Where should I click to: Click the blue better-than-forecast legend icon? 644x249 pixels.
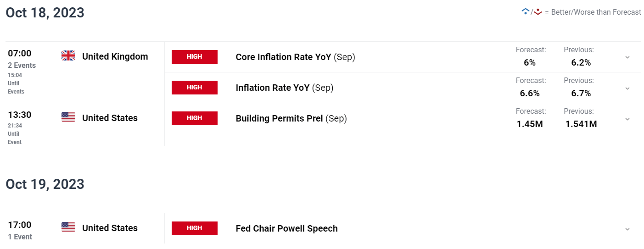pos(525,12)
